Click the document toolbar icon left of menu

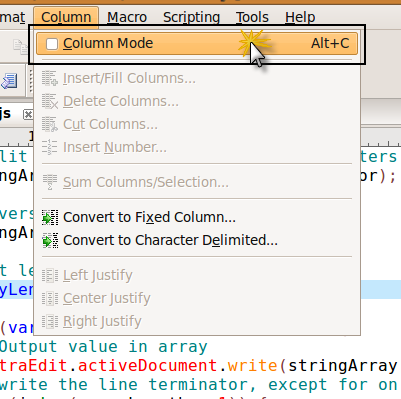9,81
